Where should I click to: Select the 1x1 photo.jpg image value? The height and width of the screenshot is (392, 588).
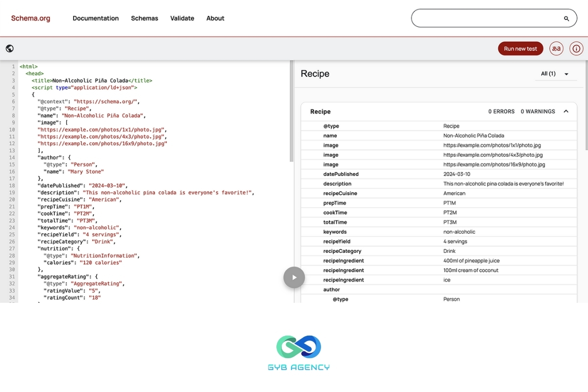pyautogui.click(x=492, y=146)
